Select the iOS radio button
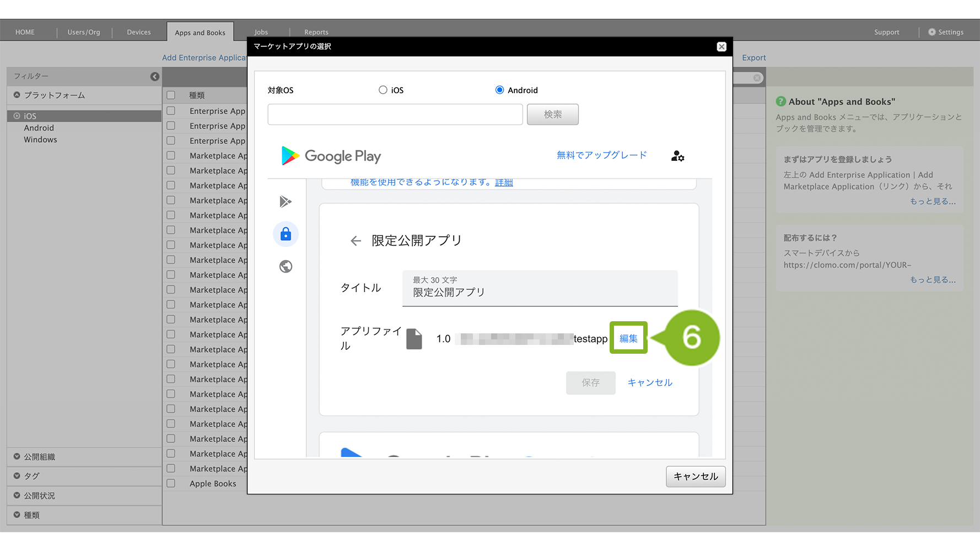Screen dimensions: 980x551 (x=383, y=90)
